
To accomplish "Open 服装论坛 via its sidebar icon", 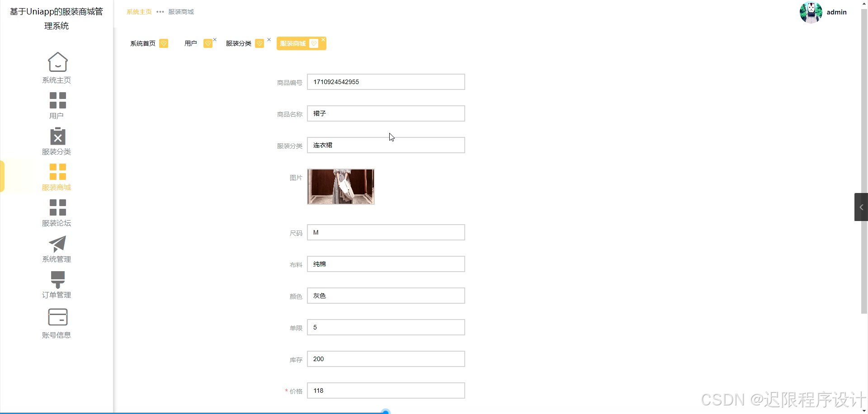I will click(57, 207).
